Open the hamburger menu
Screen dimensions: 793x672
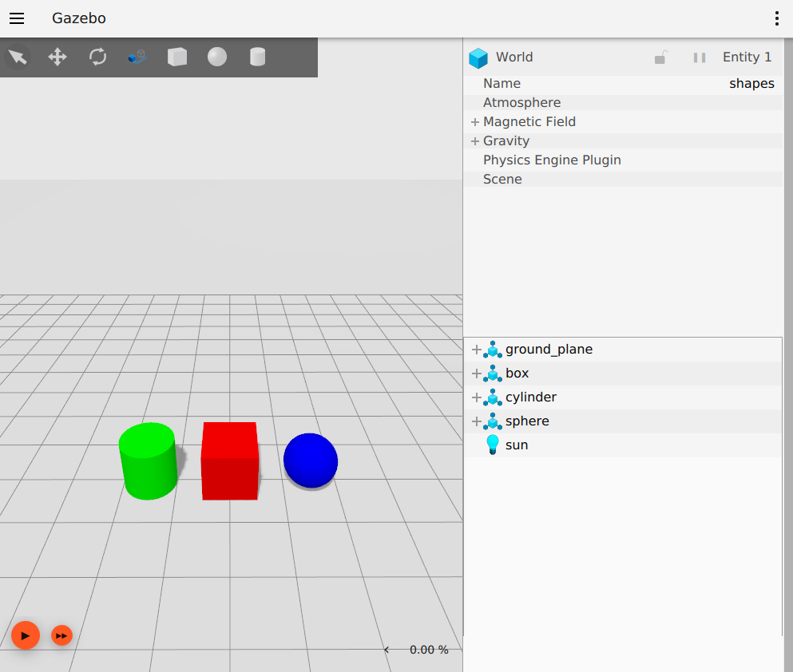(17, 18)
